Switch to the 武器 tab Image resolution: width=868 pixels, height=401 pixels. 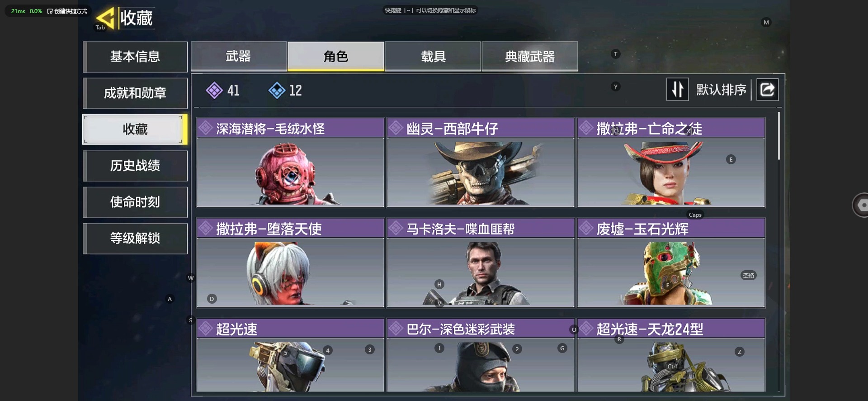click(x=239, y=56)
